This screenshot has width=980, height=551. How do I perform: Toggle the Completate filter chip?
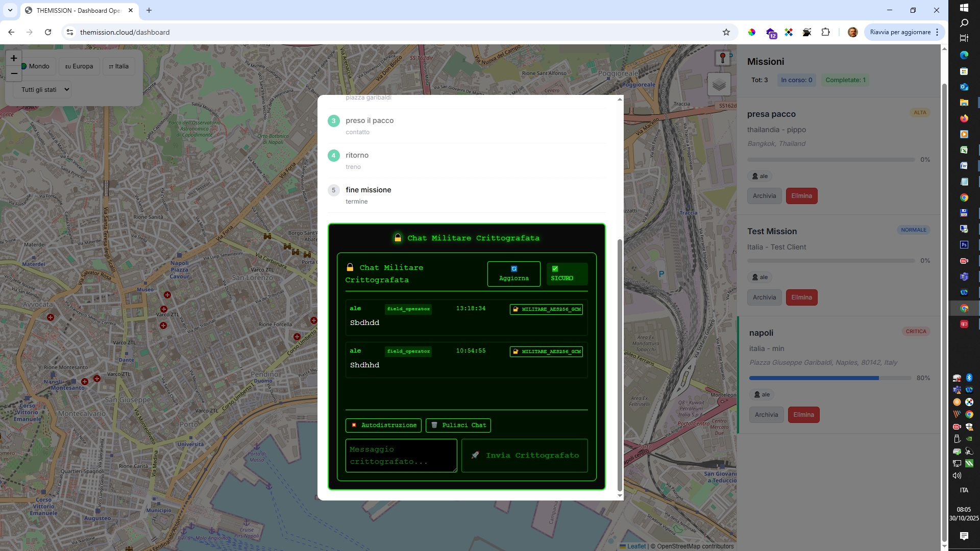pos(845,80)
